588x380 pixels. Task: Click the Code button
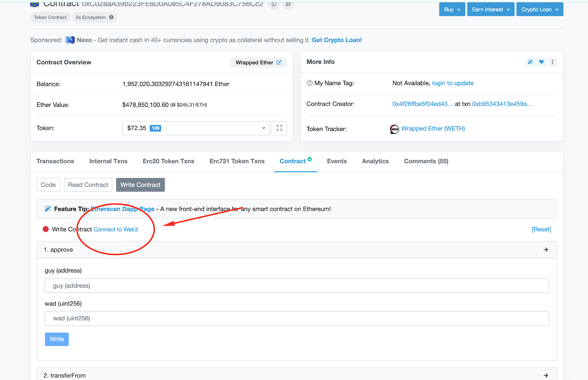point(48,185)
